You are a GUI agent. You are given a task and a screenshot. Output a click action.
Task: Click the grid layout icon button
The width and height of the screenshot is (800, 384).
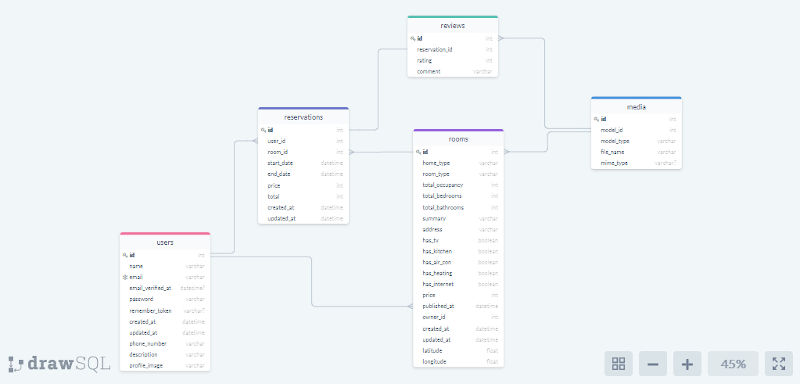pos(618,364)
